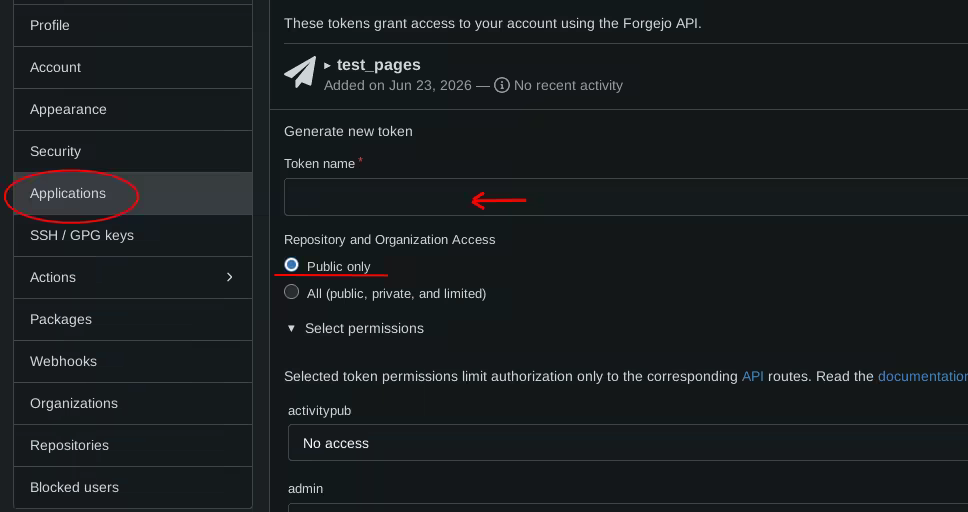
Task: Select Applications in the sidebar
Action: 133,193
